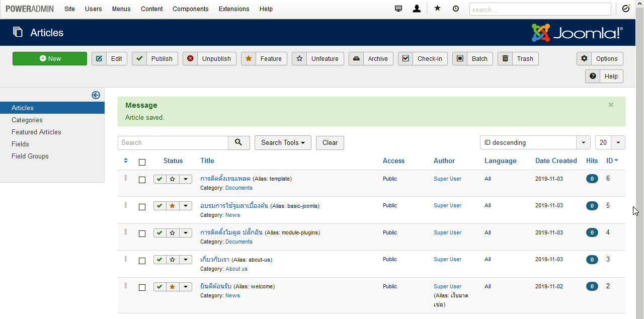
Task: Collapse the sidebar using the arrow icon
Action: 96,95
